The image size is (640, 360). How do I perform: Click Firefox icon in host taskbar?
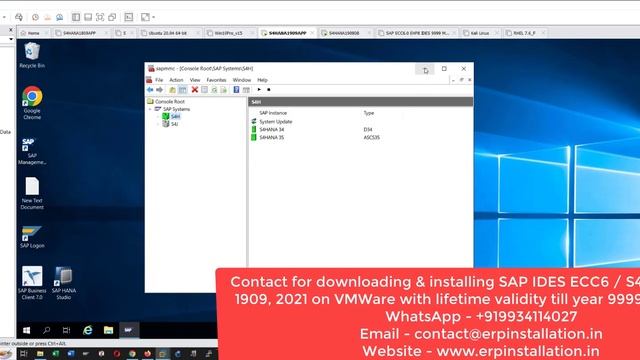[x=147, y=354]
